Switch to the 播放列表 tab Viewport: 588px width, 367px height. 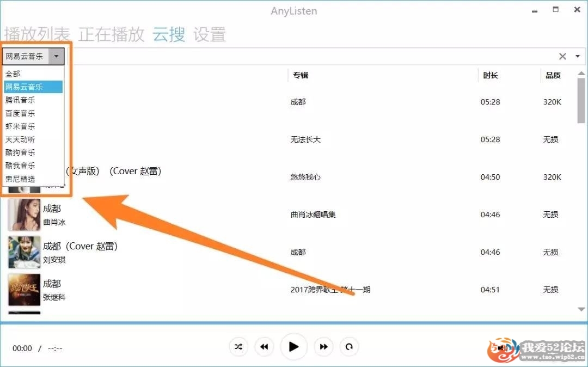coord(37,34)
